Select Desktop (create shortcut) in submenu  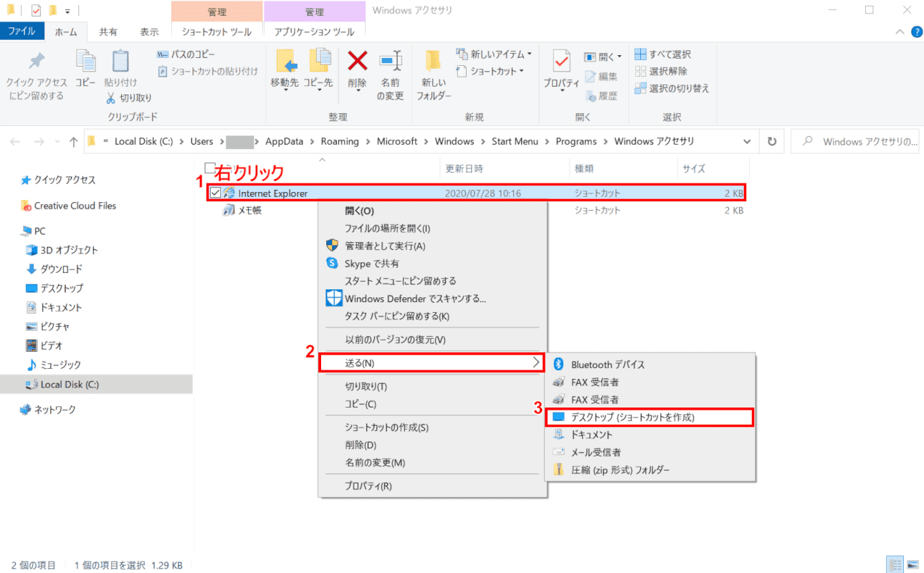[650, 417]
